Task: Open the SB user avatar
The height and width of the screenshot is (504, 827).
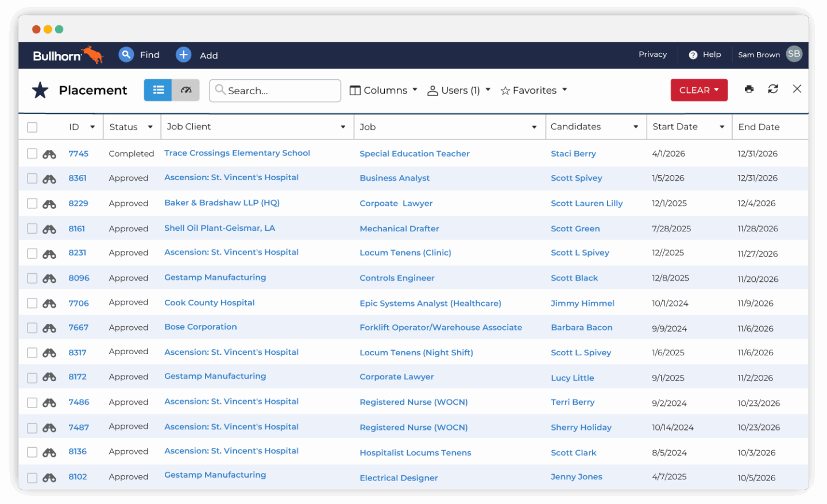Action: [794, 54]
